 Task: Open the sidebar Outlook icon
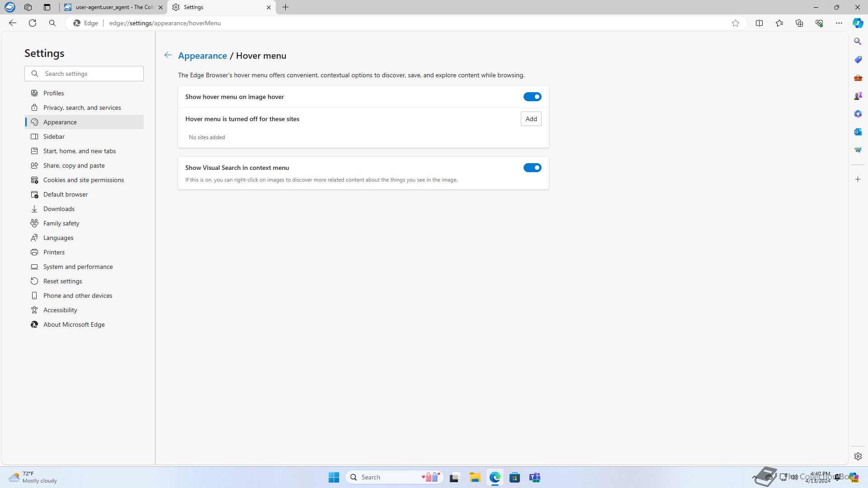[858, 132]
